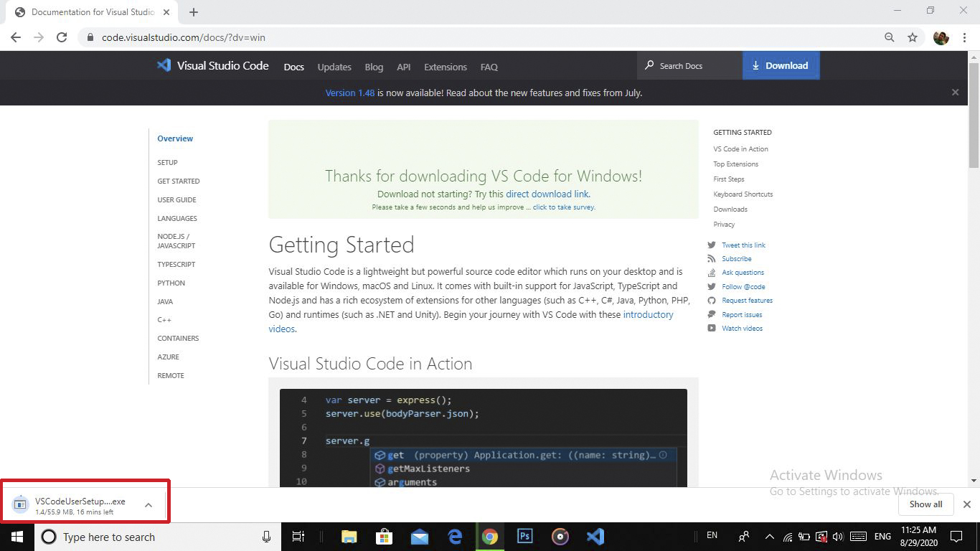Launch Photoshop from the taskbar

524,536
